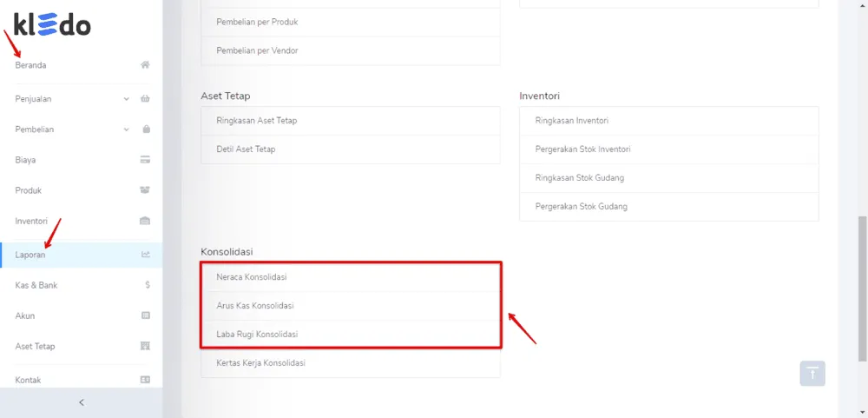Viewport: 868px width, 418px height.
Task: Click the Inventori warehouse icon
Action: (145, 221)
